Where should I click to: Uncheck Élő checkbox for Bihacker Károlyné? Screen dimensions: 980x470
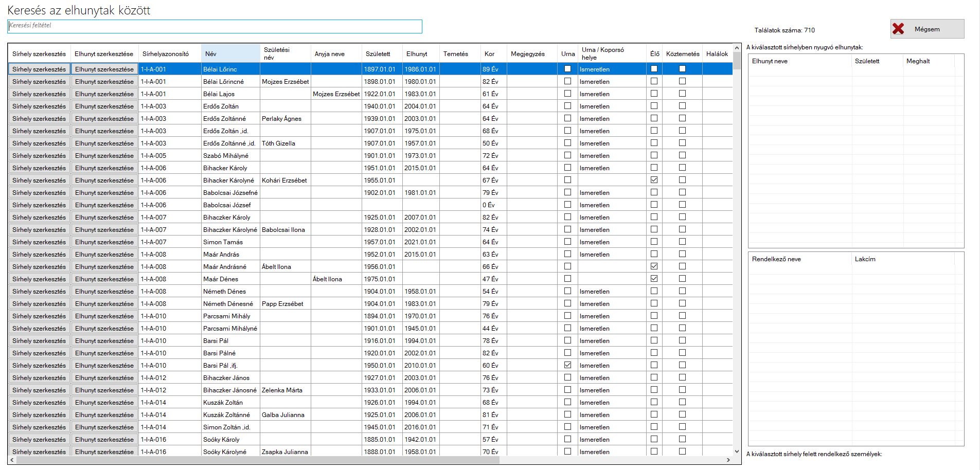[x=654, y=180]
